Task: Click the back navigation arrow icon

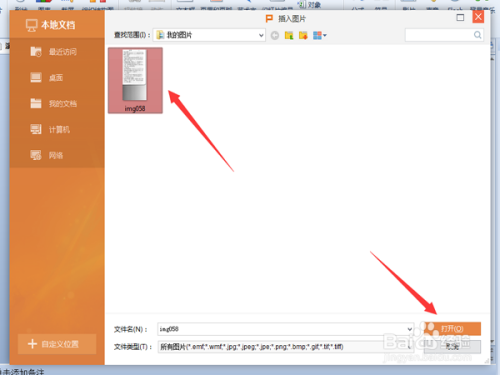Action: click(x=275, y=35)
